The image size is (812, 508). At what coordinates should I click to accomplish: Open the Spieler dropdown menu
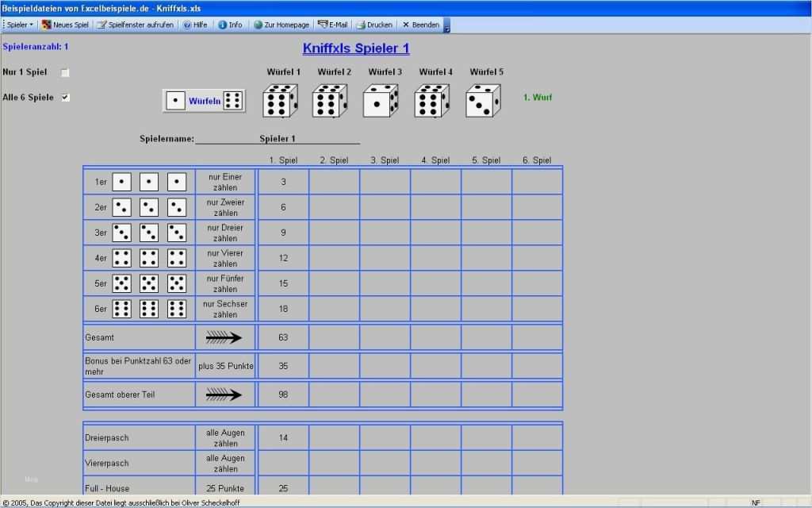click(x=20, y=25)
